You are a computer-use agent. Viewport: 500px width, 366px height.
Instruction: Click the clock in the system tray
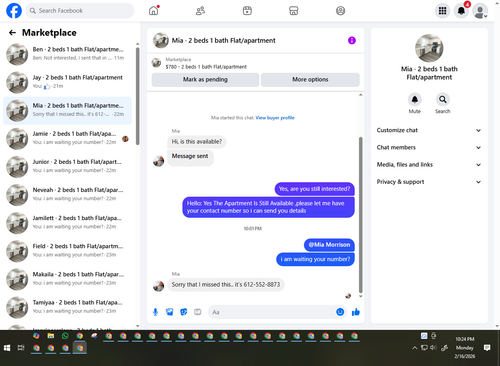tap(465, 348)
